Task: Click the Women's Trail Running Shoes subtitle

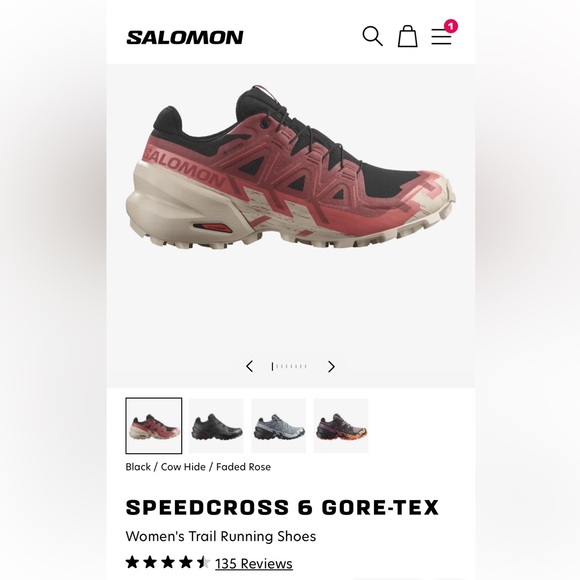Action: [221, 536]
